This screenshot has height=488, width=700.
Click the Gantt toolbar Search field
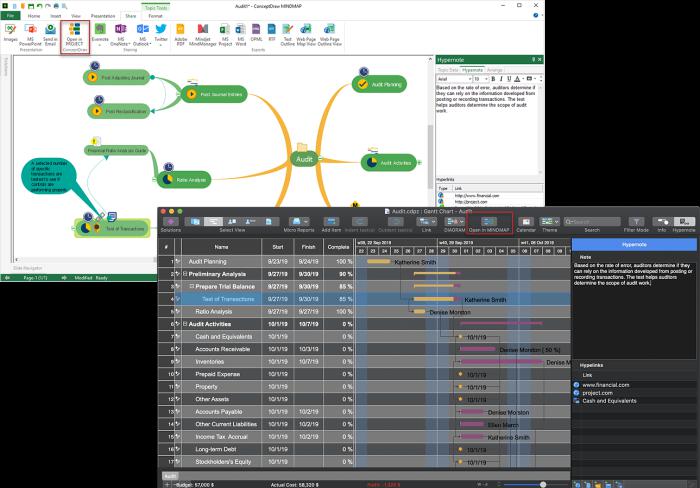[x=592, y=221]
